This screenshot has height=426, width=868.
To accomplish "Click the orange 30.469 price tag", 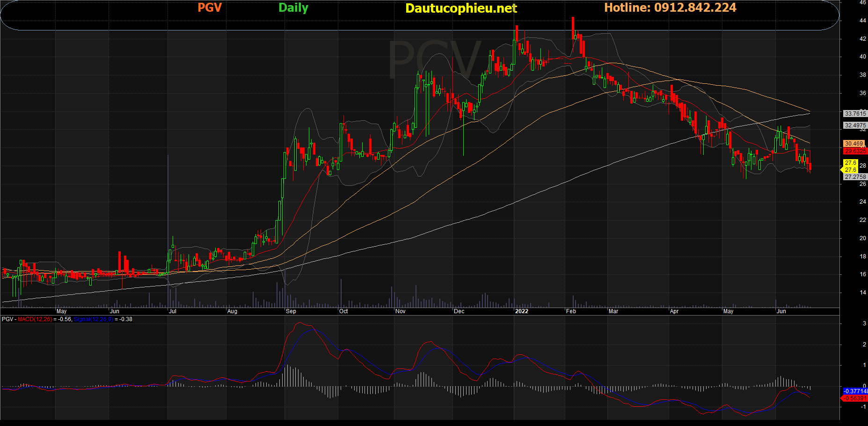I will pos(854,144).
